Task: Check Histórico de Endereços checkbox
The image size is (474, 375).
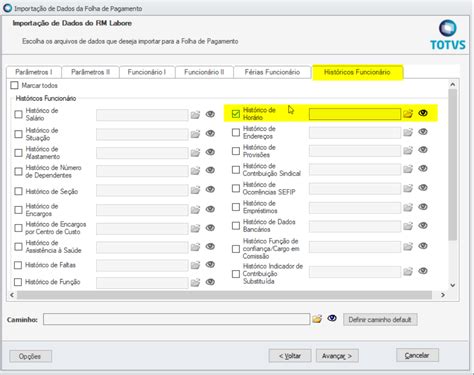Action: (x=236, y=132)
